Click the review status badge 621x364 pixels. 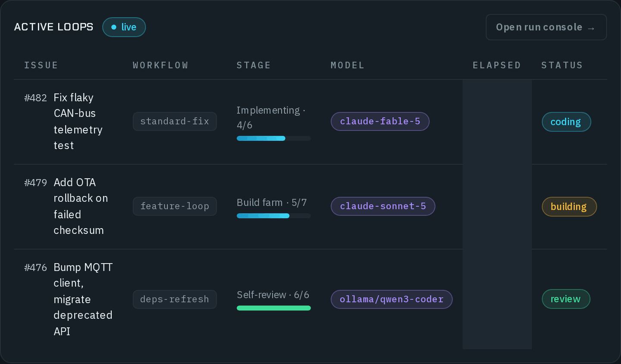[566, 299]
